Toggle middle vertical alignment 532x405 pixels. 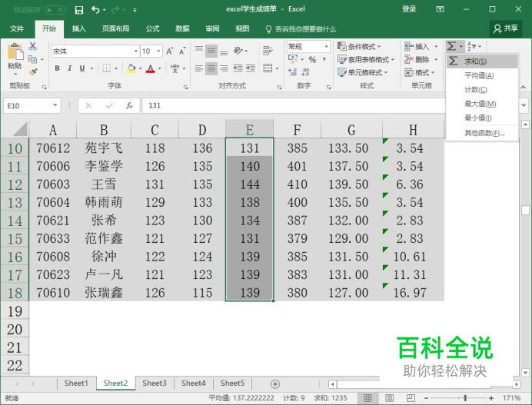tap(211, 51)
